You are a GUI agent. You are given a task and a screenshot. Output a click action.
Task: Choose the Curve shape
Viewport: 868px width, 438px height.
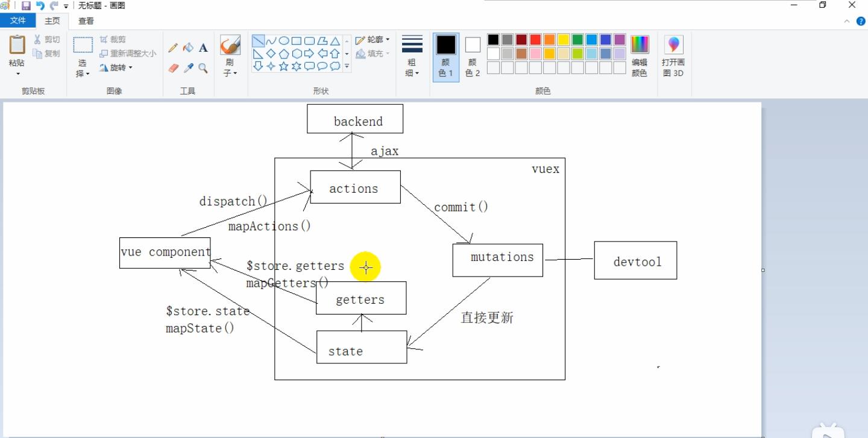(x=271, y=41)
